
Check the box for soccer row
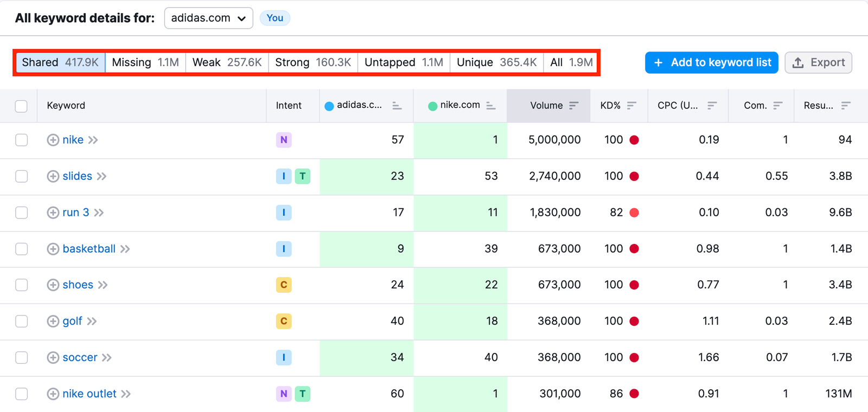(21, 357)
